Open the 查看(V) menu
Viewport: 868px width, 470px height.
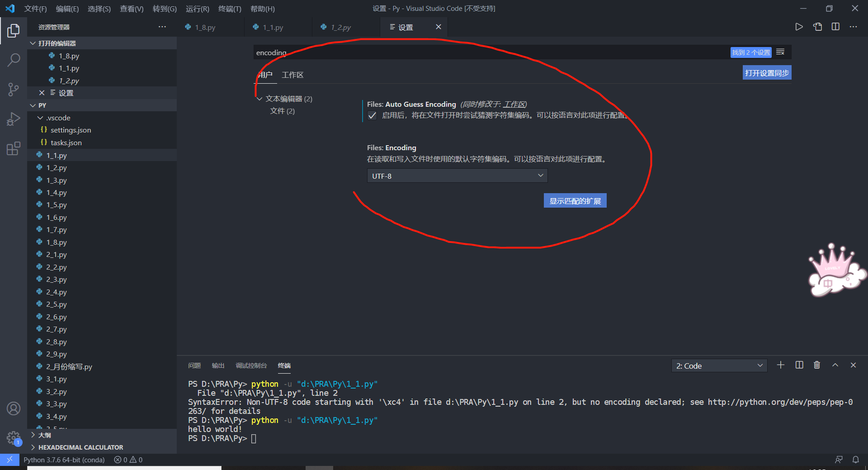(132, 9)
